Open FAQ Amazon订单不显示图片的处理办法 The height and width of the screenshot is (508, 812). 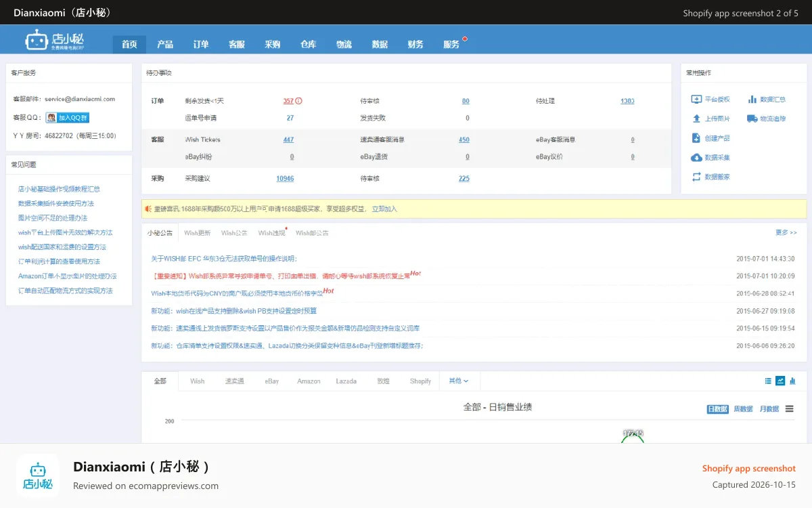coord(67,276)
